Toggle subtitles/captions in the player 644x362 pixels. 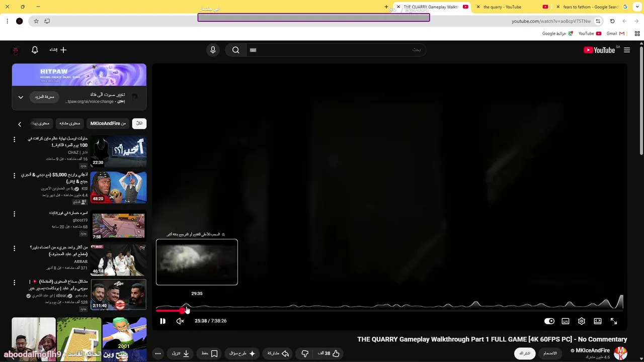(566, 321)
